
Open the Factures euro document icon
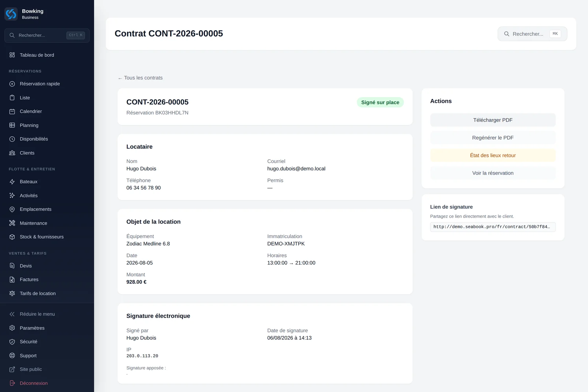[x=12, y=279]
